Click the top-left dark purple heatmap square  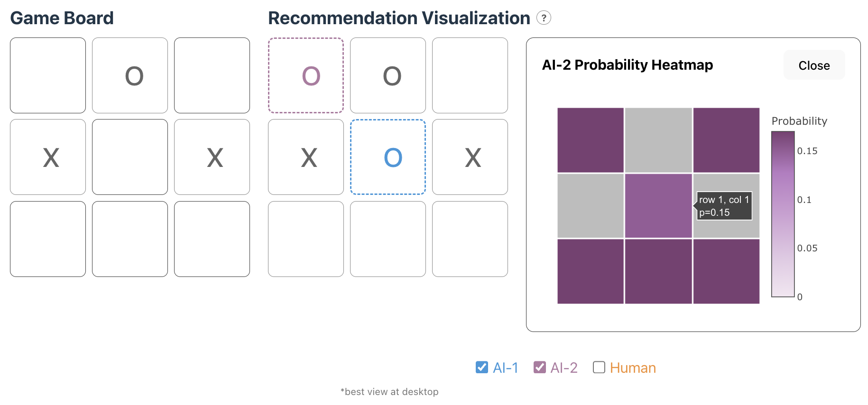(591, 139)
